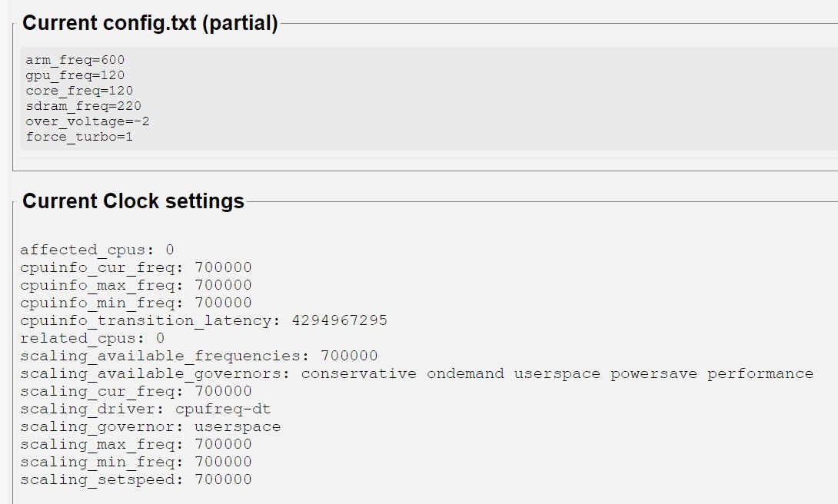The height and width of the screenshot is (504, 838).
Task: Click the scaling_setspeed: 700000 line
Action: (x=136, y=479)
